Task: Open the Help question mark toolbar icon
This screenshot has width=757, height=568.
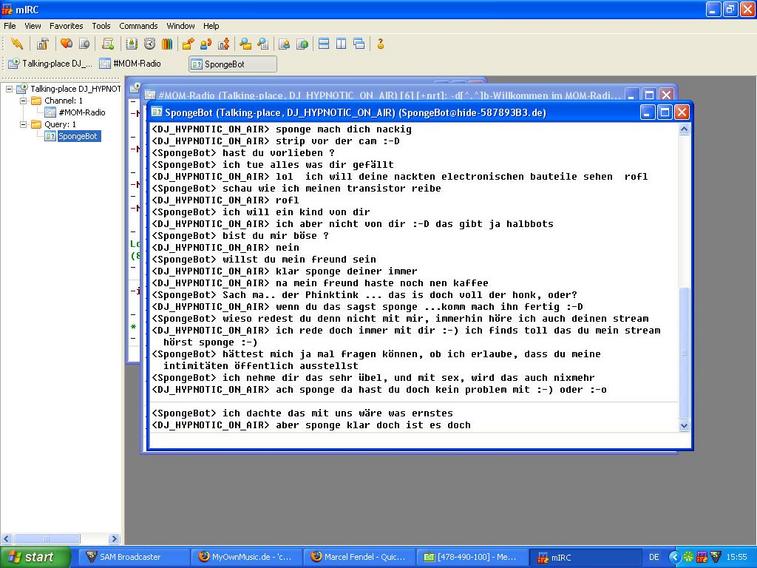Action: tap(380, 44)
